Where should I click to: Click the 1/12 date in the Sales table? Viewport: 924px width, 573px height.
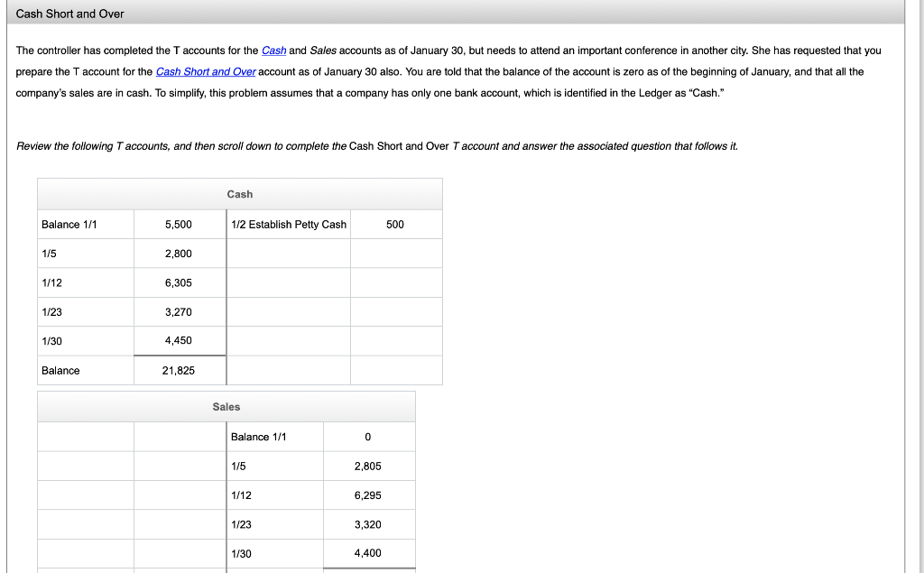click(241, 495)
